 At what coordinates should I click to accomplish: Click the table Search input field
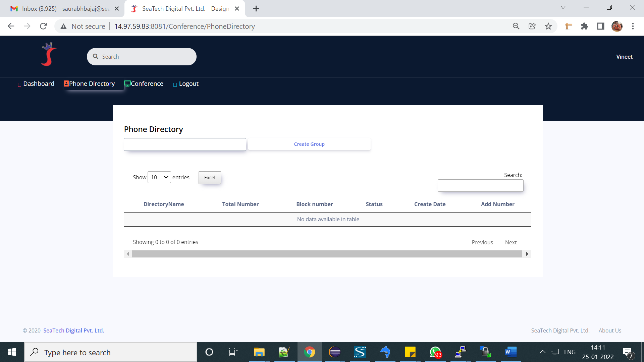(480, 186)
